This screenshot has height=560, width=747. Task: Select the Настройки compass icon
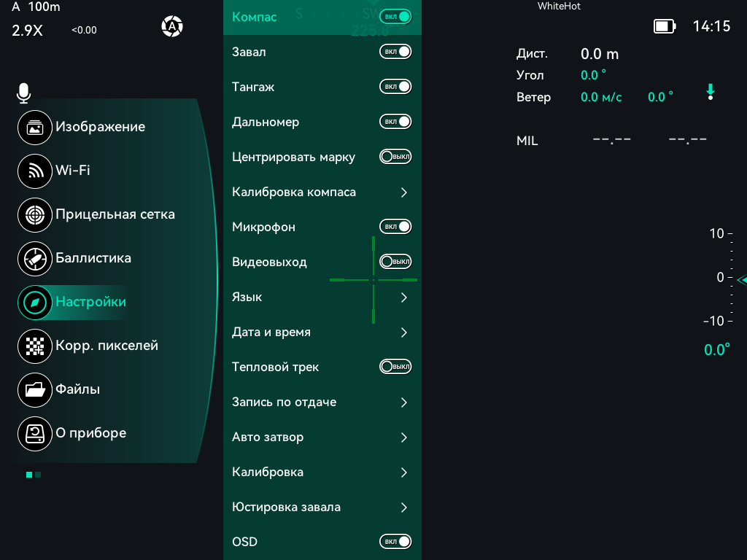[x=35, y=303]
